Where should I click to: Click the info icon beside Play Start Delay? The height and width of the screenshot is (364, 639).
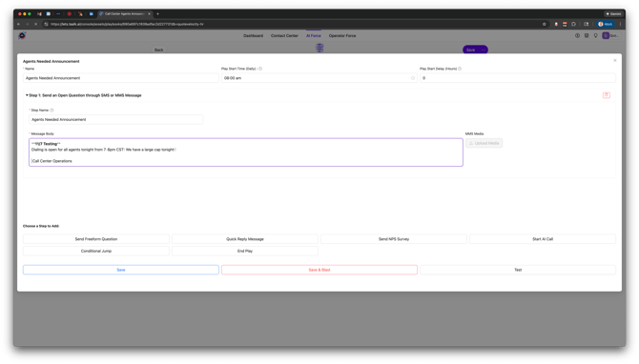point(460,69)
